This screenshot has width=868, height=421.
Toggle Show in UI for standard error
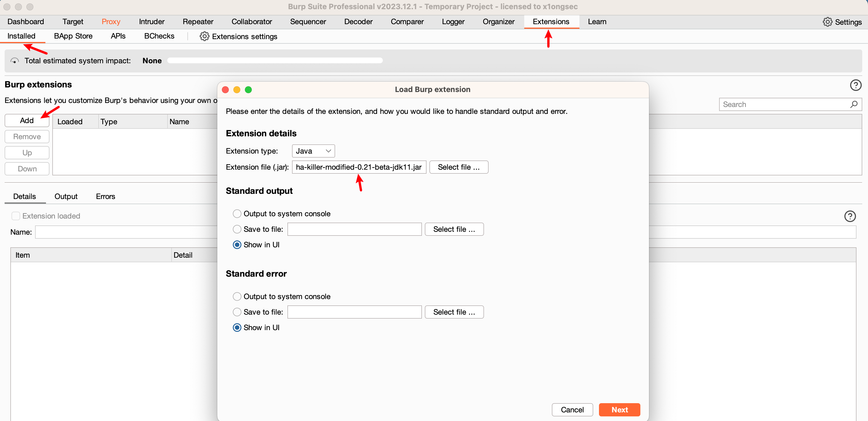tap(237, 327)
